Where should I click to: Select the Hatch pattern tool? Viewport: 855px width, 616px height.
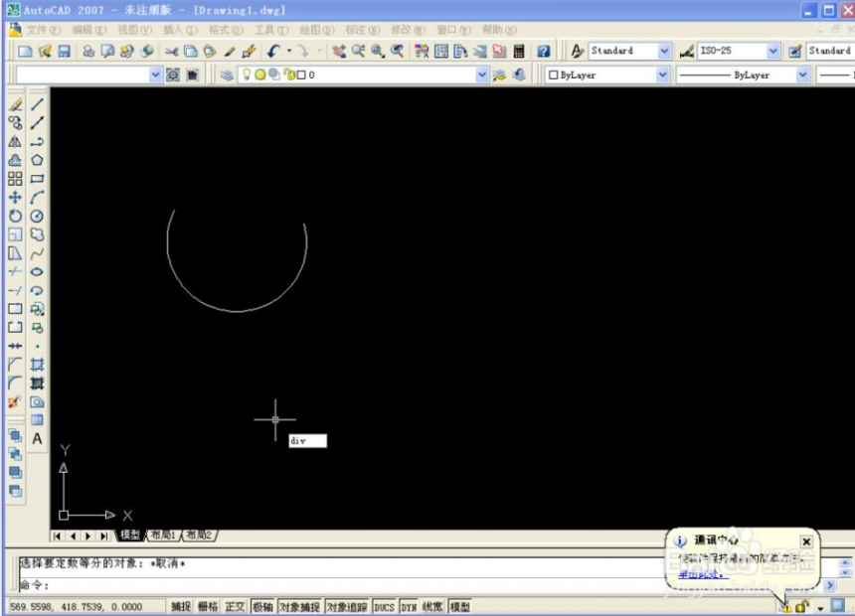[x=37, y=365]
